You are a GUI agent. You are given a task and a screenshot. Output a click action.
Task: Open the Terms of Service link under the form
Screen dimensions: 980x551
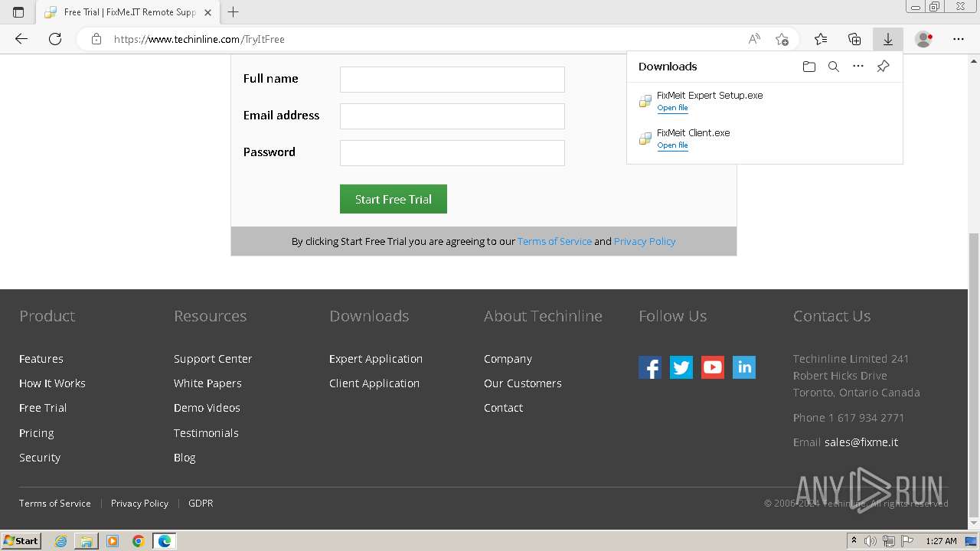tap(554, 241)
